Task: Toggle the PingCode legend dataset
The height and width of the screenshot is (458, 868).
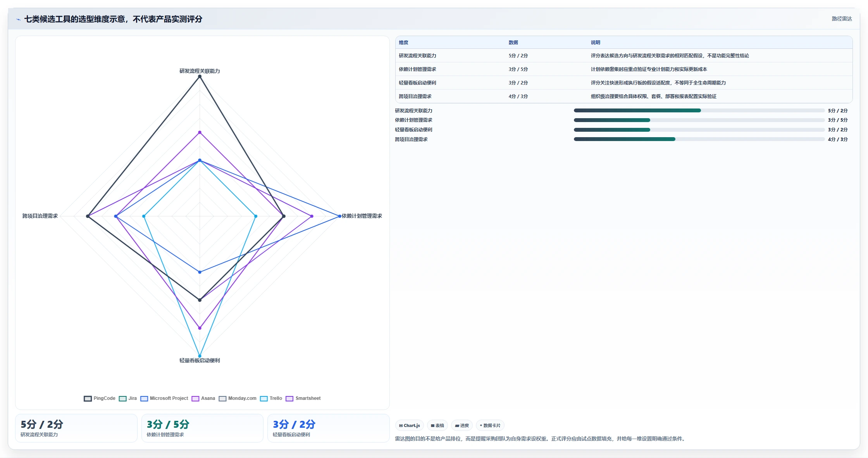Action: (100, 398)
